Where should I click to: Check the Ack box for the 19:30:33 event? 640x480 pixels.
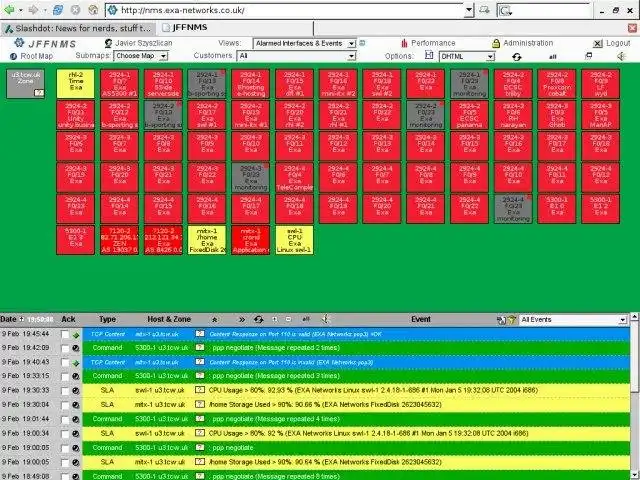click(x=65, y=391)
